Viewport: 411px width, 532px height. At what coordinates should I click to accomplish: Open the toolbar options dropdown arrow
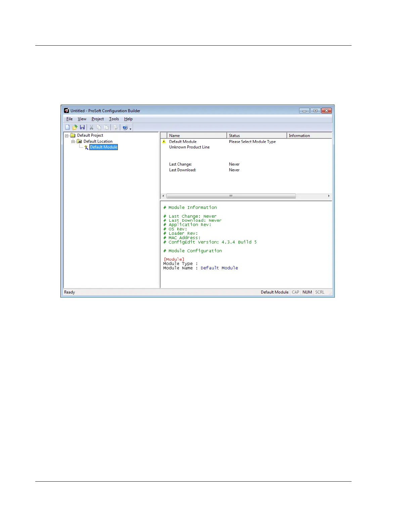130,129
